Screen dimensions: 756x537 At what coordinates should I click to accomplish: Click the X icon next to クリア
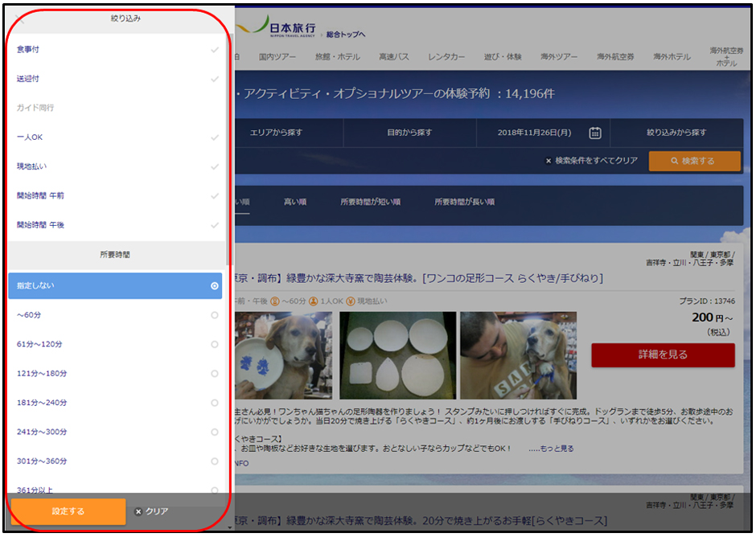tap(138, 511)
